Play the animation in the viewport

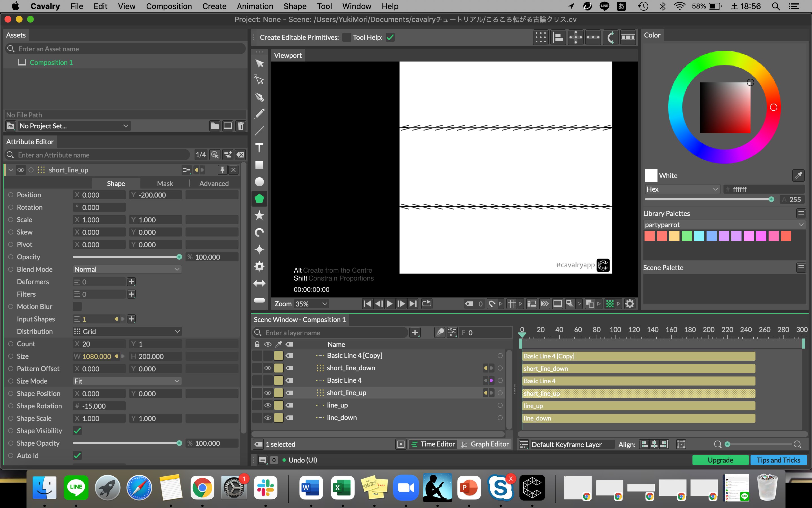(x=390, y=304)
